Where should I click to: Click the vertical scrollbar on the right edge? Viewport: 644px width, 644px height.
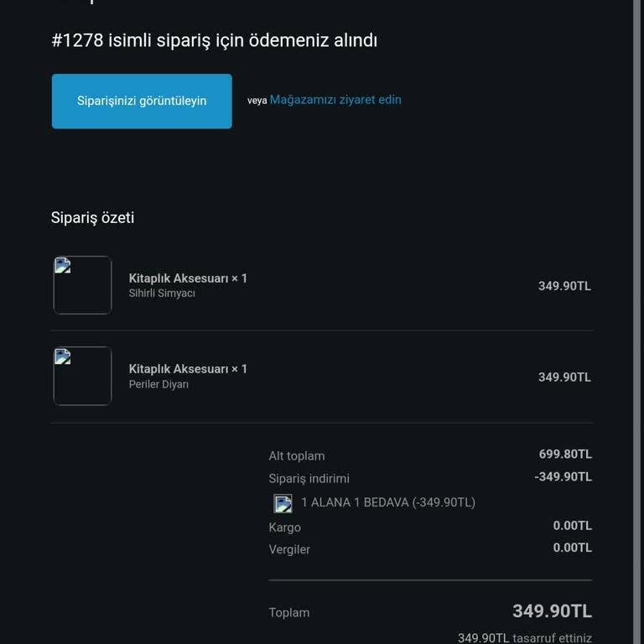(x=636, y=322)
